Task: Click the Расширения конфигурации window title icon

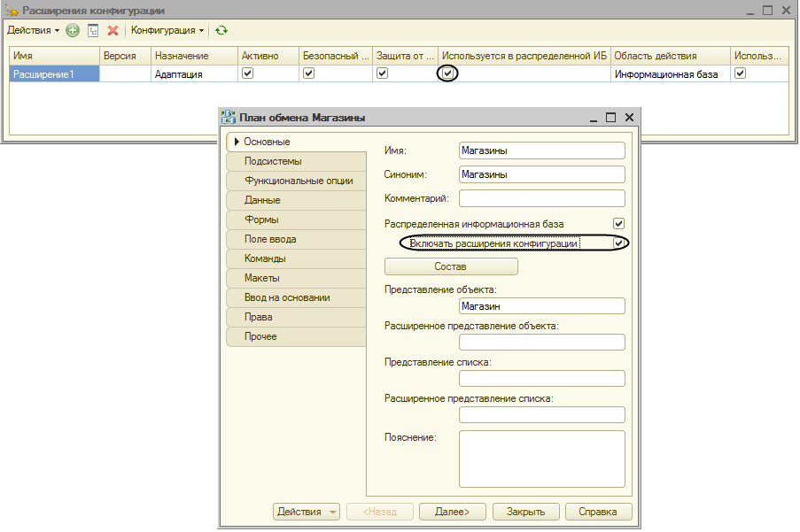Action: click(12, 11)
